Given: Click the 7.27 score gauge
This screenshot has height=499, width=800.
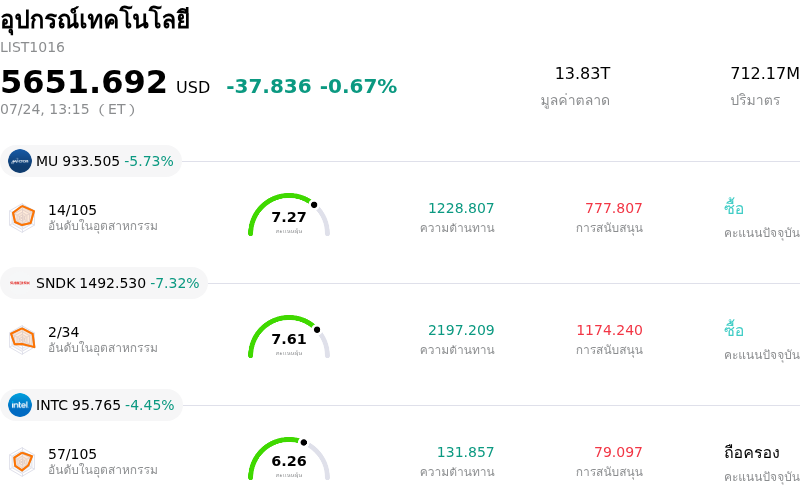Looking at the screenshot, I should pyautogui.click(x=289, y=215).
